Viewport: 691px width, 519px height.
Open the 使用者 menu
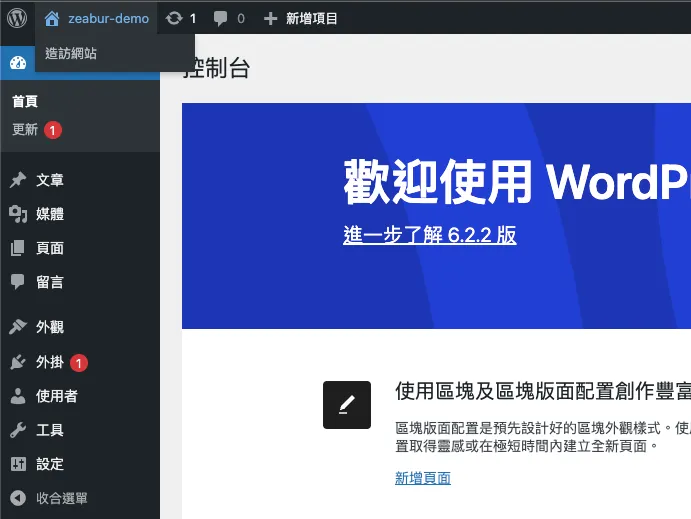point(57,396)
